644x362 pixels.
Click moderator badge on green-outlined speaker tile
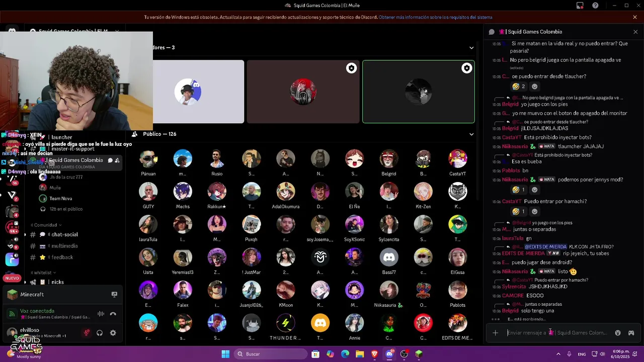[467, 68]
